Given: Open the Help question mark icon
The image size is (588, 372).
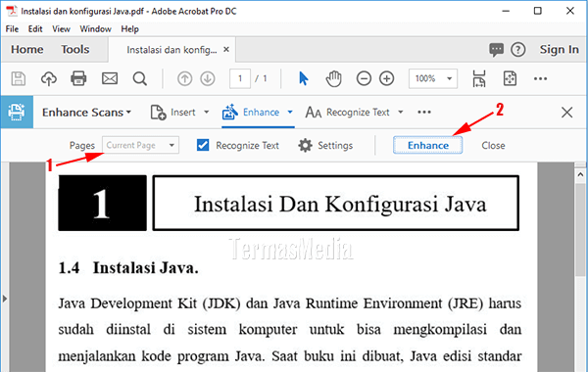Looking at the screenshot, I should click(x=517, y=50).
